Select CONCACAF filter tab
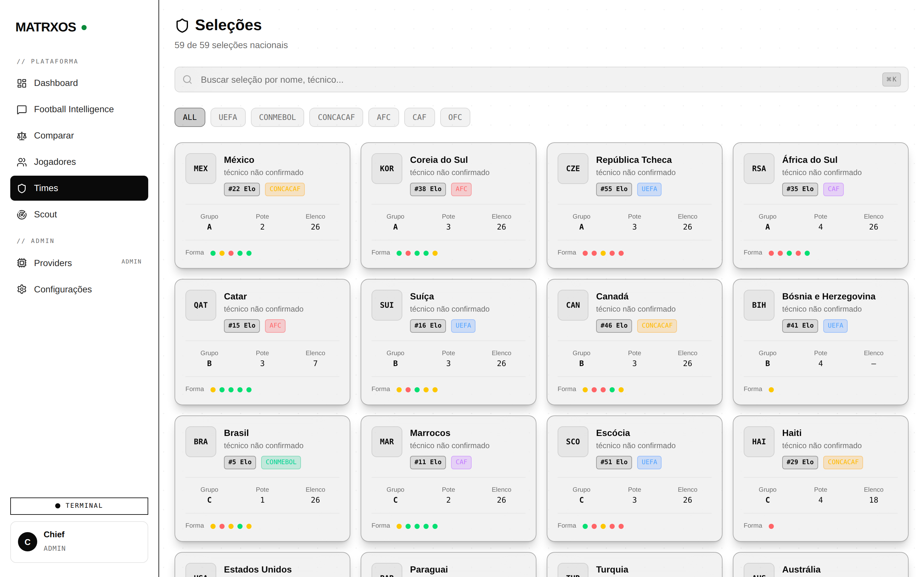Image resolution: width=924 pixels, height=577 pixels. pyautogui.click(x=336, y=118)
